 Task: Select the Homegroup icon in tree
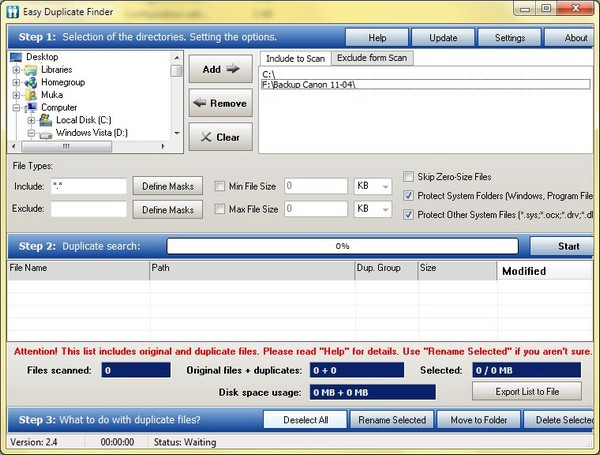pos(31,83)
